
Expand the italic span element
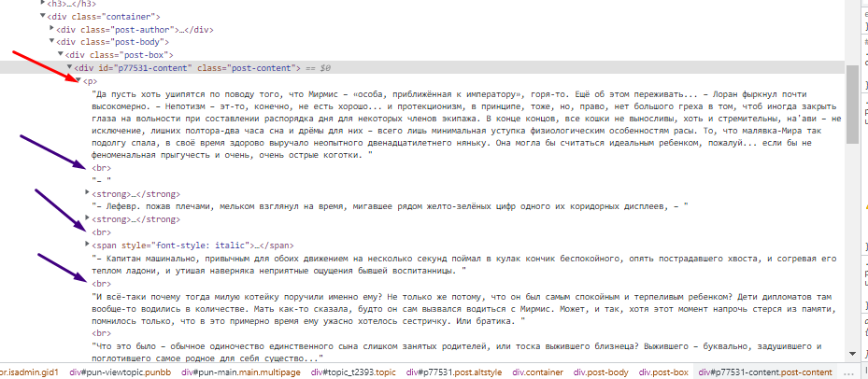[88, 245]
